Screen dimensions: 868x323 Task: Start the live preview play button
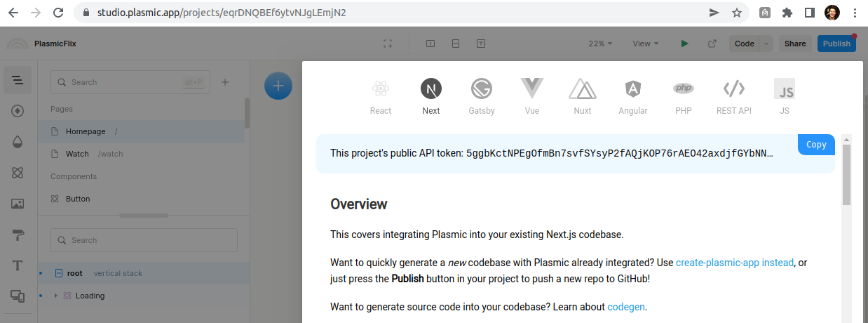point(684,44)
